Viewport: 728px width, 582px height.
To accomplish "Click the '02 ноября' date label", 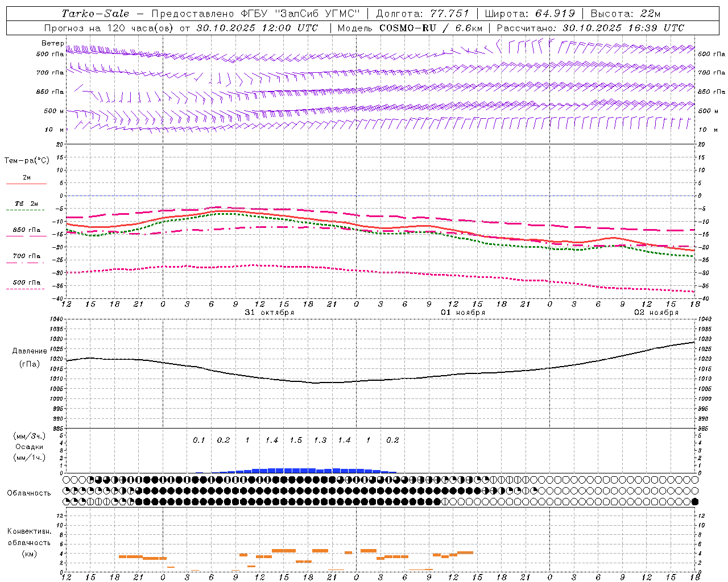I will (656, 313).
